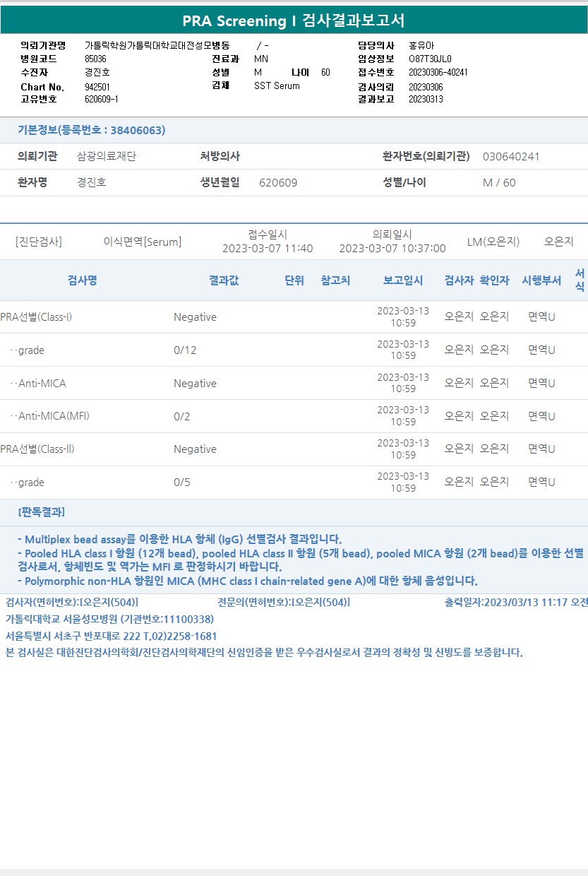Select Class-II grade result '0/5'
This screenshot has height=876, width=588.
click(182, 483)
